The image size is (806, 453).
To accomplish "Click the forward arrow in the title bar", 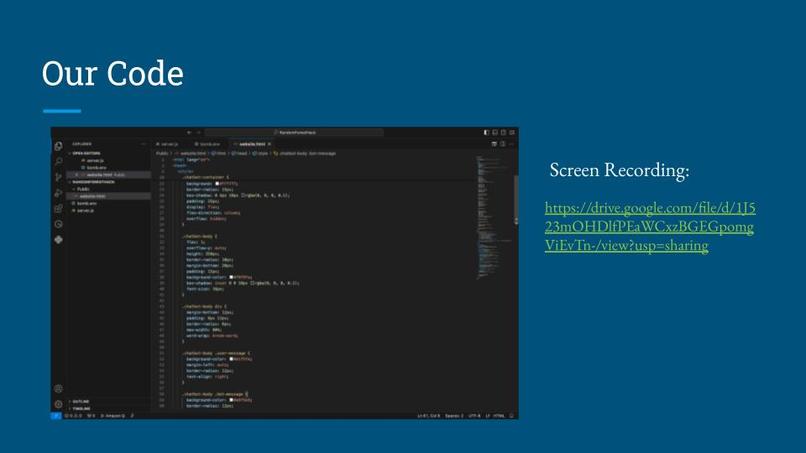I will click(199, 133).
